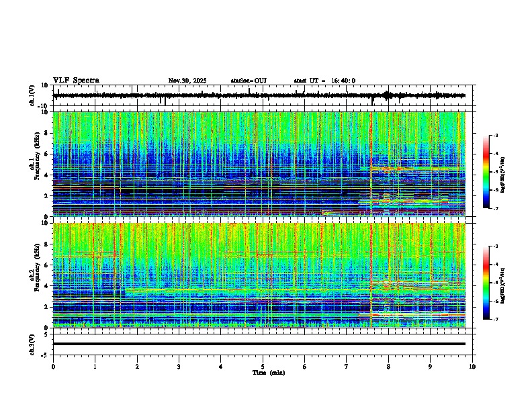Click the ch.2 spectrogram color scale bar
Viewport: 532px width, 411px height.
(x=486, y=283)
